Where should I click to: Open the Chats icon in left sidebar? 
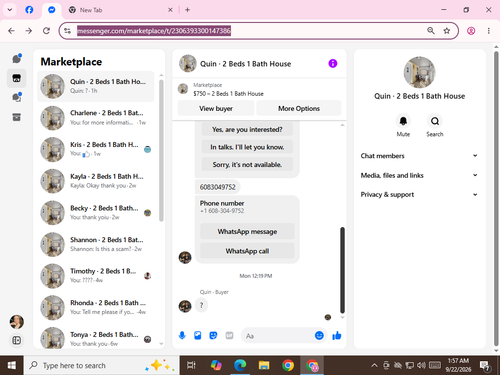pos(17,58)
